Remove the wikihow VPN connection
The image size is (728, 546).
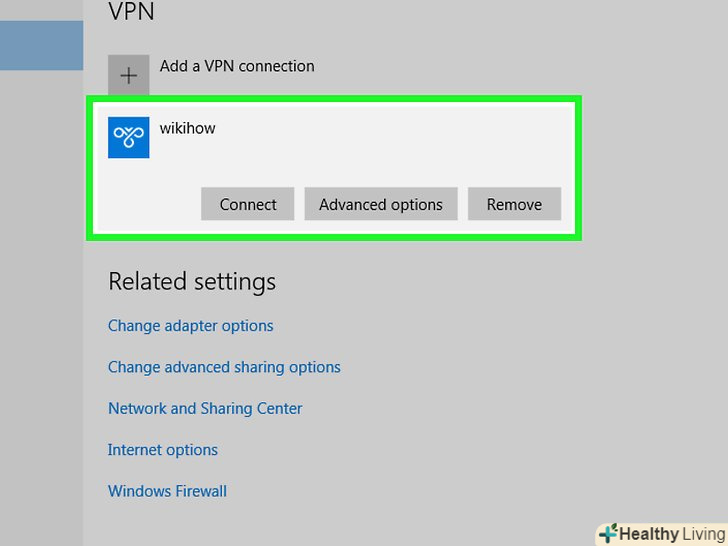click(514, 204)
